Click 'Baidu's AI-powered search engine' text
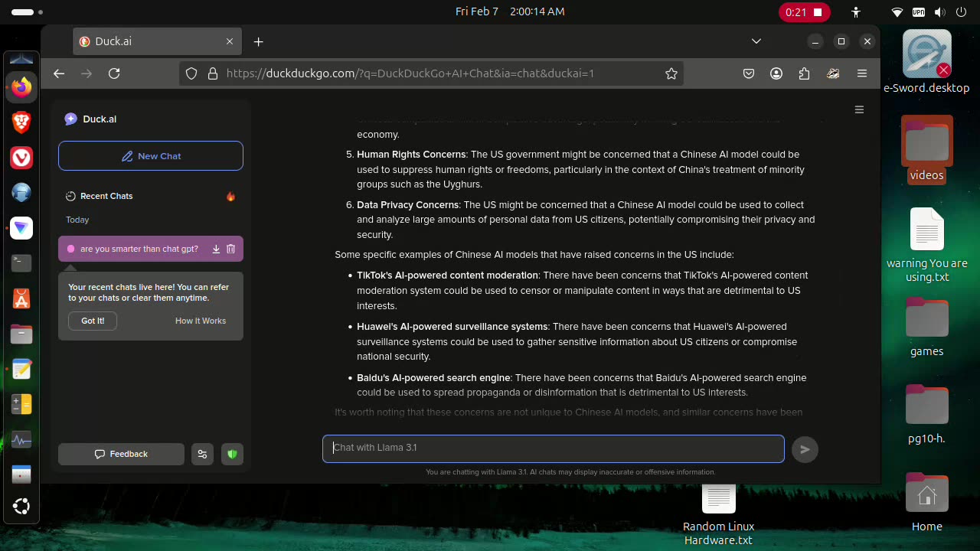The height and width of the screenshot is (551, 980). coord(433,378)
